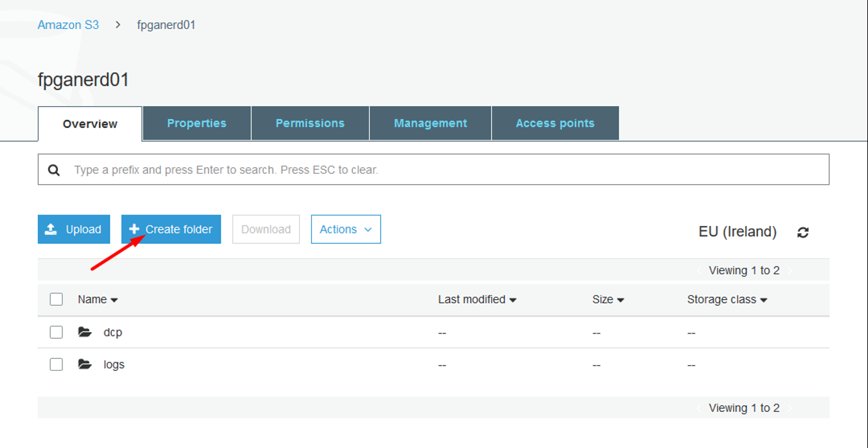This screenshot has width=868, height=448.
Task: Click the logs folder icon
Action: 85,364
